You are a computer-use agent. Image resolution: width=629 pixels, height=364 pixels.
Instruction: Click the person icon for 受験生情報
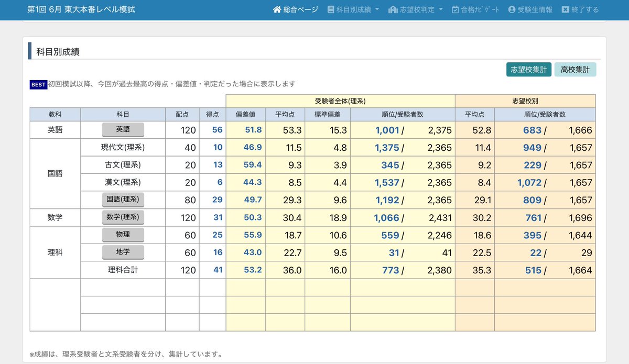511,9
